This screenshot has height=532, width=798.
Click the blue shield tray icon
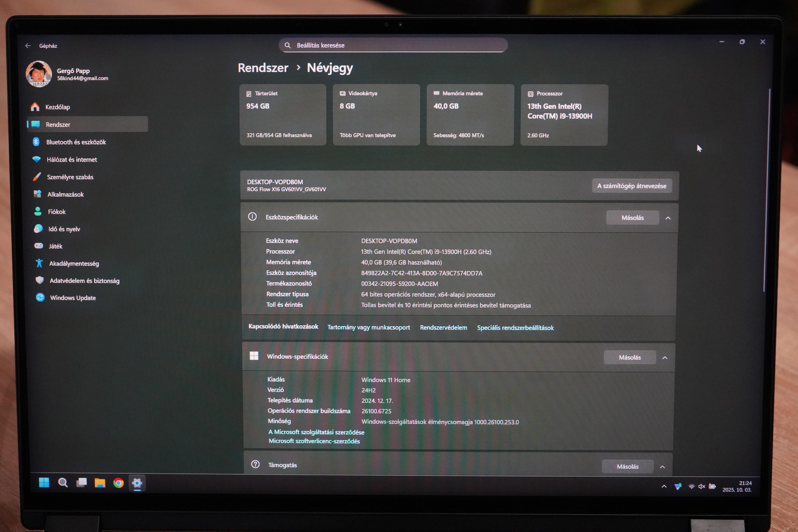(x=678, y=487)
